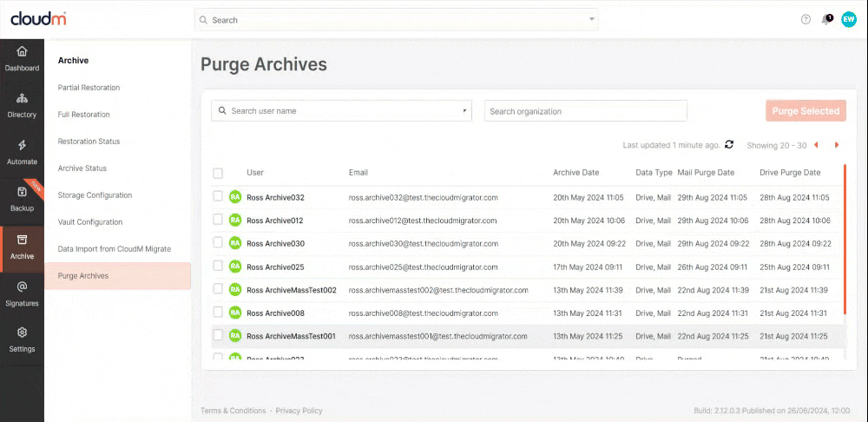The width and height of the screenshot is (868, 422).
Task: Click the Ross Archive032 user name
Action: click(275, 197)
